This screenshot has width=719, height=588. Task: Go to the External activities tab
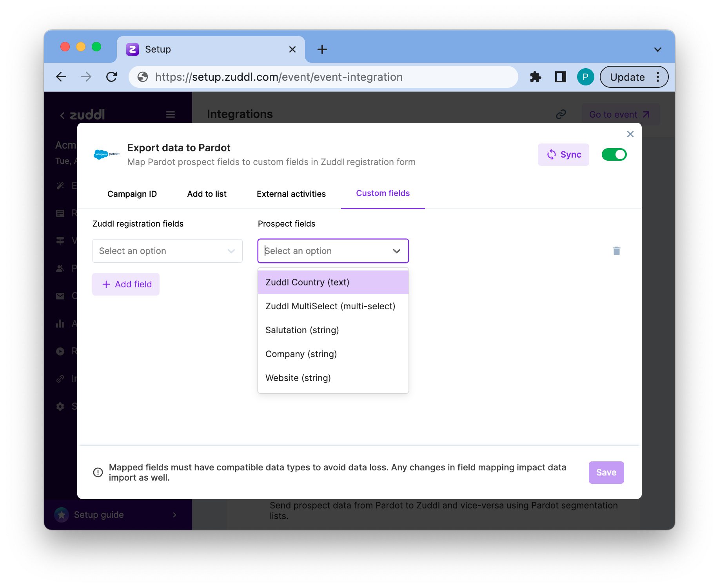pyautogui.click(x=291, y=194)
